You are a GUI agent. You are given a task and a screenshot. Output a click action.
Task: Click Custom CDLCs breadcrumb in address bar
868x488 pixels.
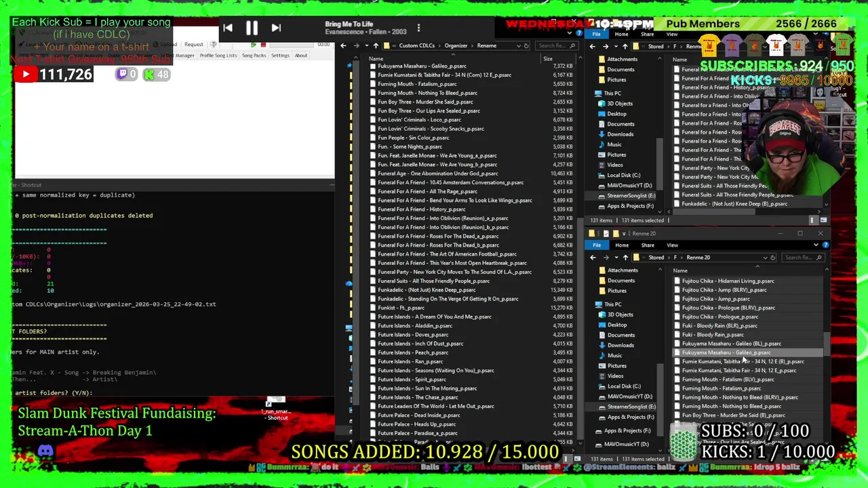(417, 45)
